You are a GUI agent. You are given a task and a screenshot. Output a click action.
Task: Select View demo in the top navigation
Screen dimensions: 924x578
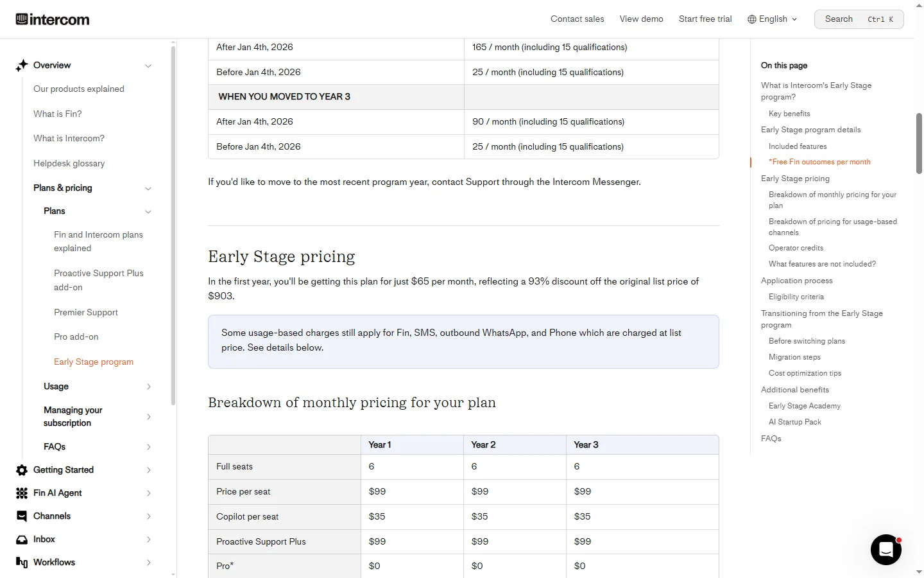pos(642,19)
